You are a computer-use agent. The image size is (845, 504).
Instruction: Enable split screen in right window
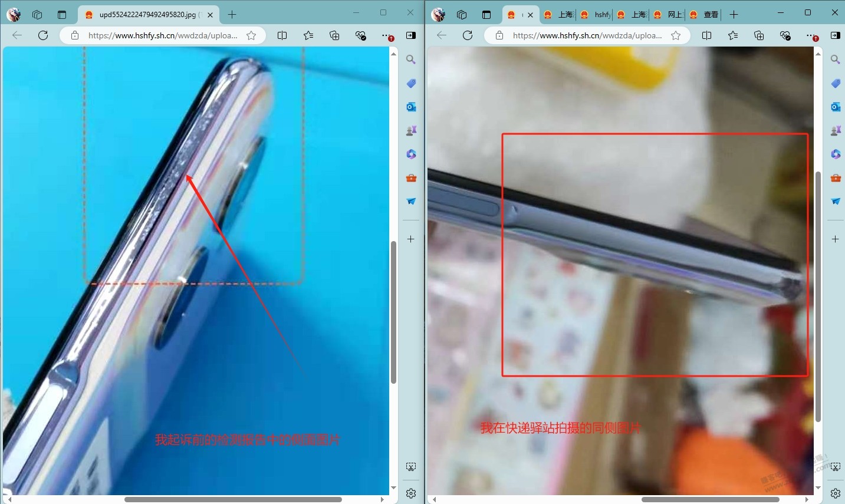pyautogui.click(x=707, y=35)
